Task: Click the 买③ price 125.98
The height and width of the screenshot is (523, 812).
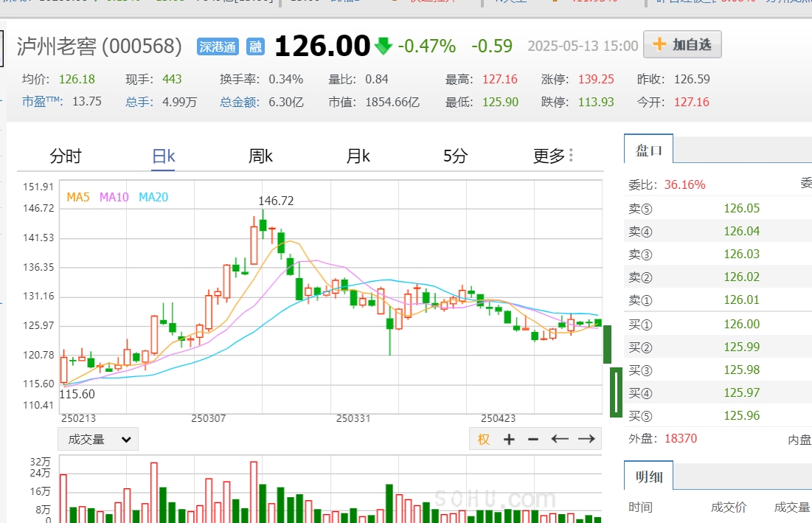Action: [742, 370]
